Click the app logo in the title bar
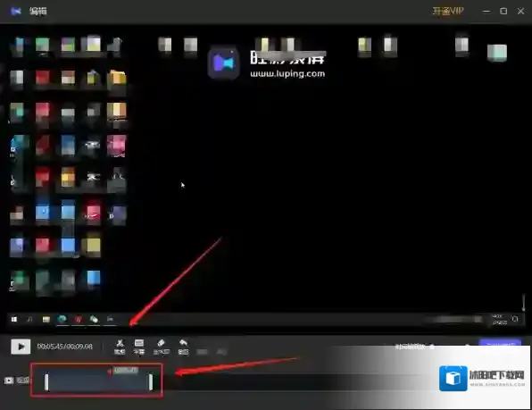The height and width of the screenshot is (410, 532). click(16, 12)
